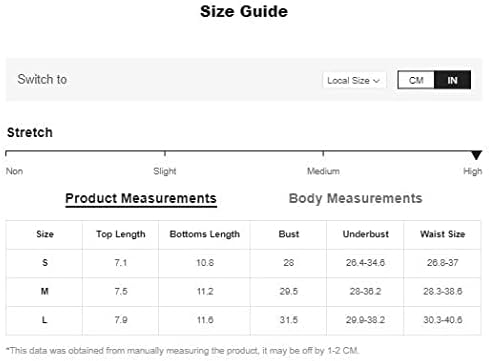Select the IN unit toggle
This screenshot has height=361, width=489.
coord(452,80)
